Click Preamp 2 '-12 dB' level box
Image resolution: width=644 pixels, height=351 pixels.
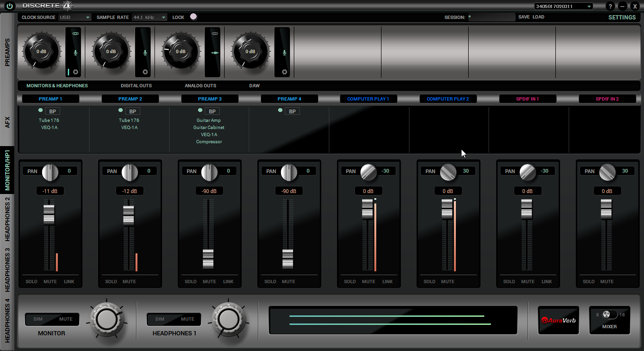pos(129,191)
